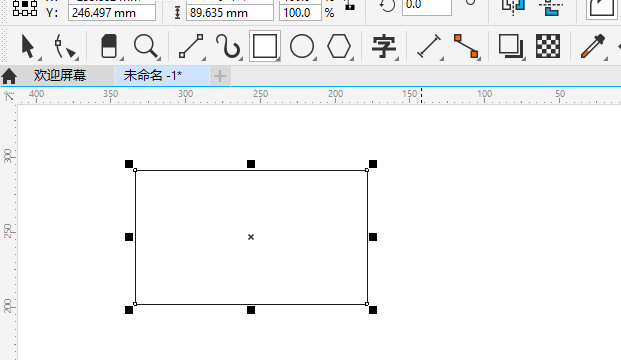
Task: Select the Text tool (字)
Action: tap(383, 46)
